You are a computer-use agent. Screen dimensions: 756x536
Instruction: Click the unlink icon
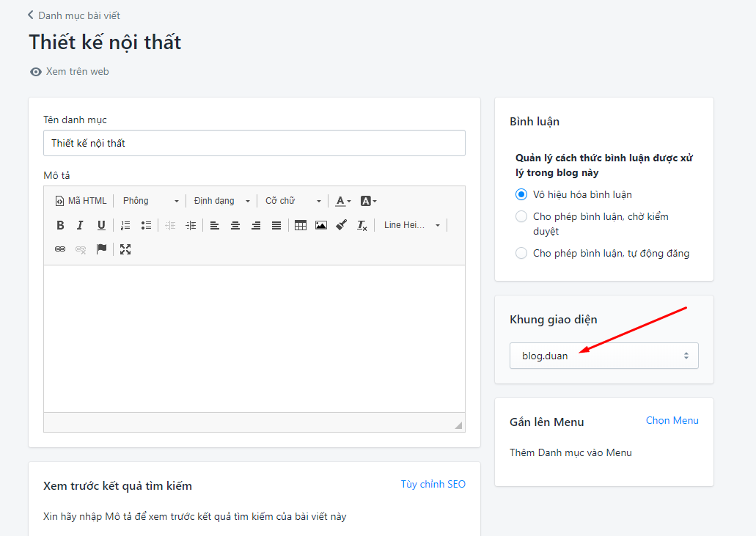point(81,249)
